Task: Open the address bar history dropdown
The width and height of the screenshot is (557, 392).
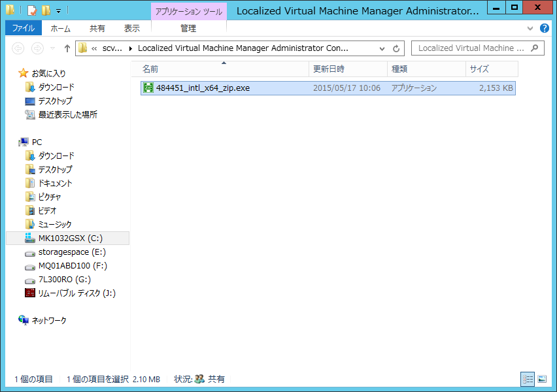Action: point(382,48)
